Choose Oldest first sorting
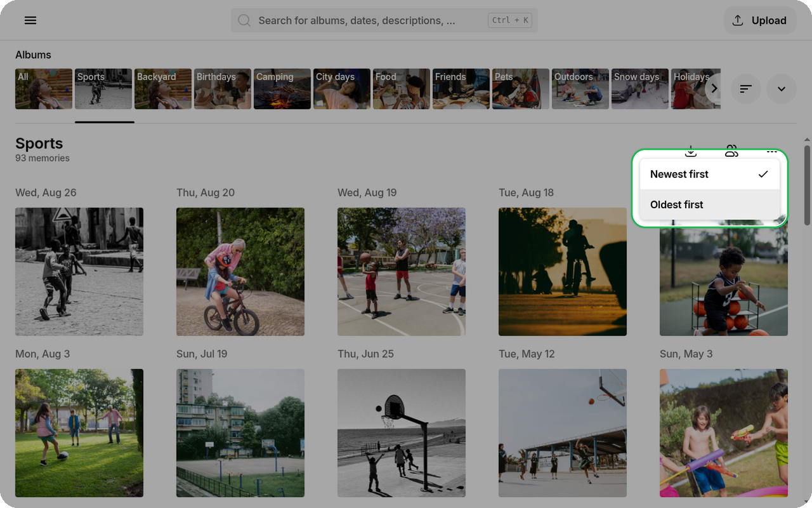The height and width of the screenshot is (508, 812). click(710, 204)
